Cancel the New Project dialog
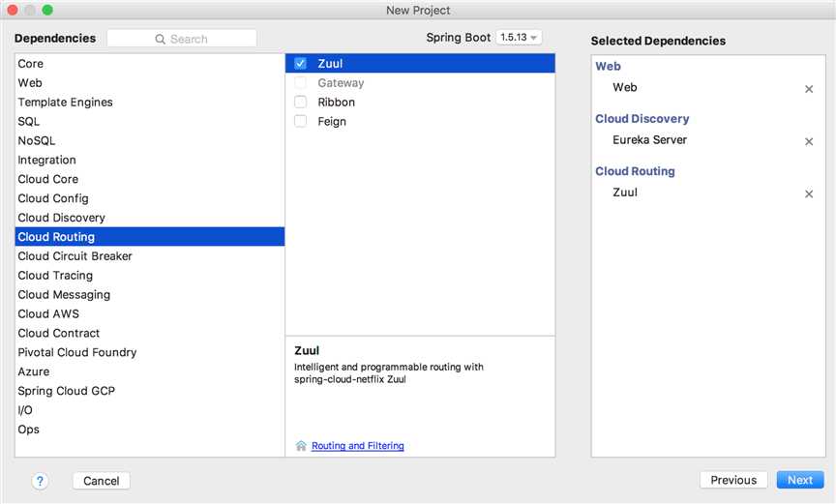Viewport: 836px width, 504px height. point(101,481)
